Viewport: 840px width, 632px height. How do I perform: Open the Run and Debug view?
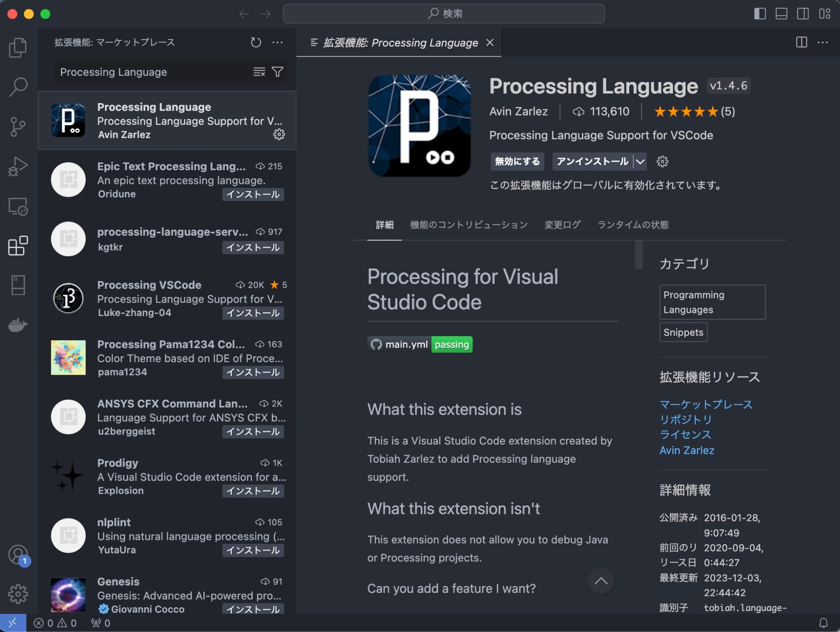(x=18, y=166)
